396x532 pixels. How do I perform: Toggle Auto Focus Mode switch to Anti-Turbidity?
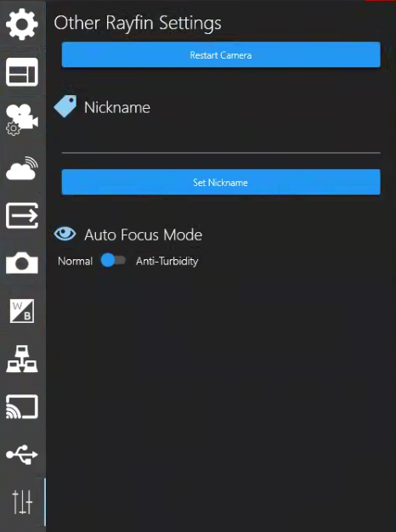(x=113, y=261)
